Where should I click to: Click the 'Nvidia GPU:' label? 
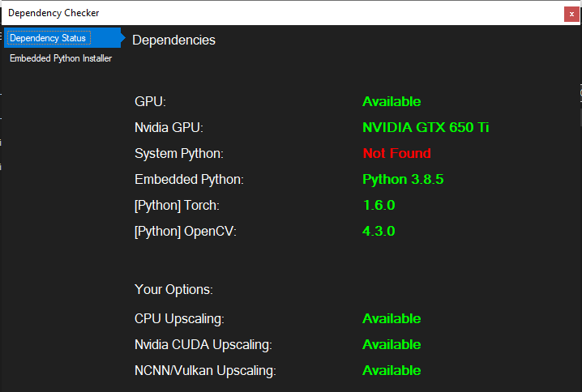click(169, 128)
